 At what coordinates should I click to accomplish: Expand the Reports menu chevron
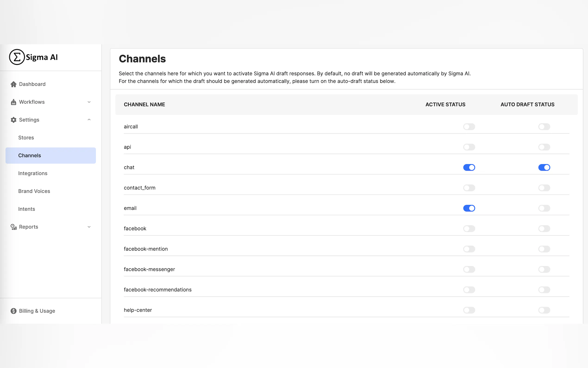point(89,227)
